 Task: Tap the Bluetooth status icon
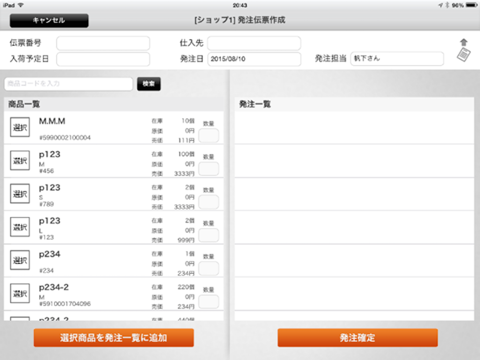tap(447, 5)
